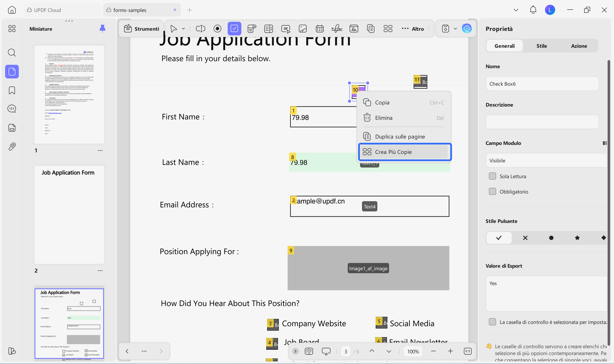This screenshot has width=614, height=364.
Task: Click the Company Website checkbox field
Action: 272,325
